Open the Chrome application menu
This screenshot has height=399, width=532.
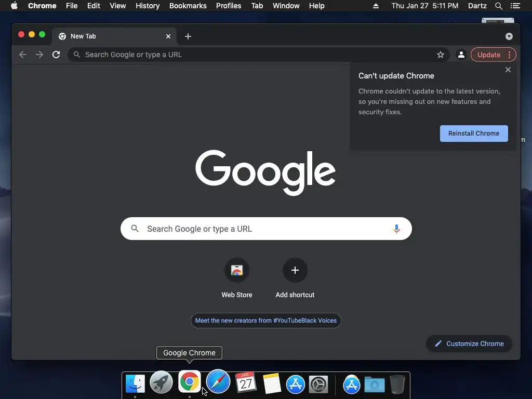[42, 6]
